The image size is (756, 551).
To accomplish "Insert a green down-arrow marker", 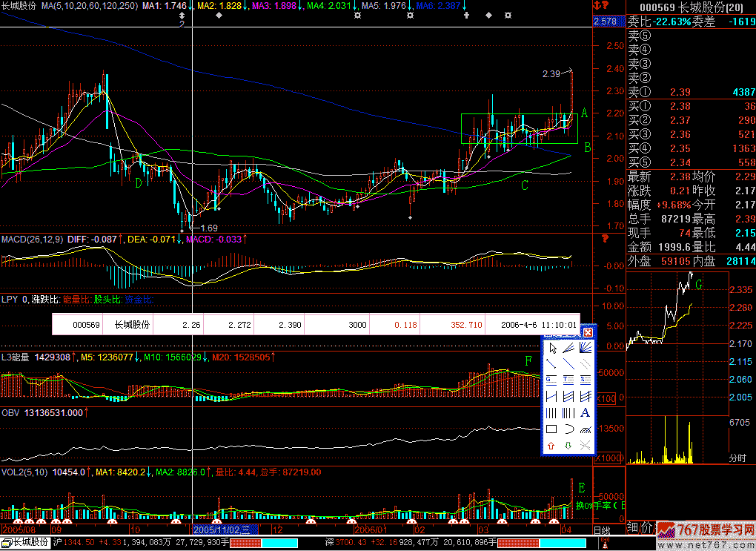I will click(568, 446).
